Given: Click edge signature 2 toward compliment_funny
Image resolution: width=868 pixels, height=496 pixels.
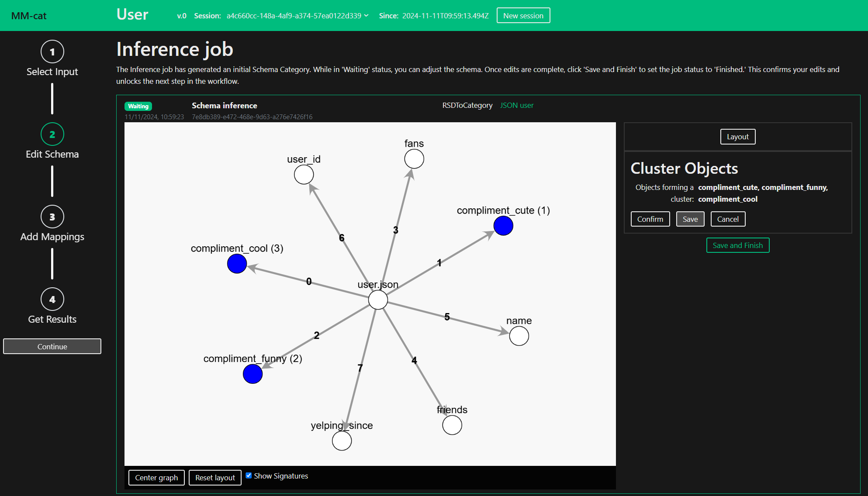Looking at the screenshot, I should [317, 335].
